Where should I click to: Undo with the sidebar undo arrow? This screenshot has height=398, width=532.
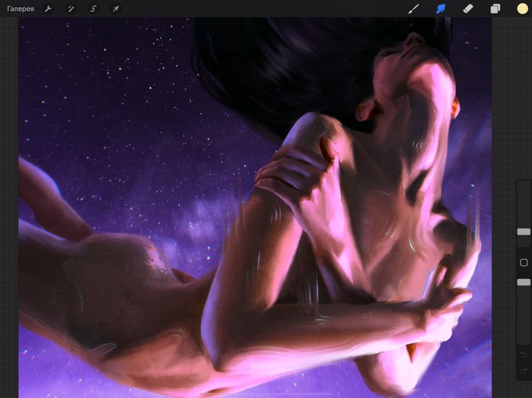[523, 355]
